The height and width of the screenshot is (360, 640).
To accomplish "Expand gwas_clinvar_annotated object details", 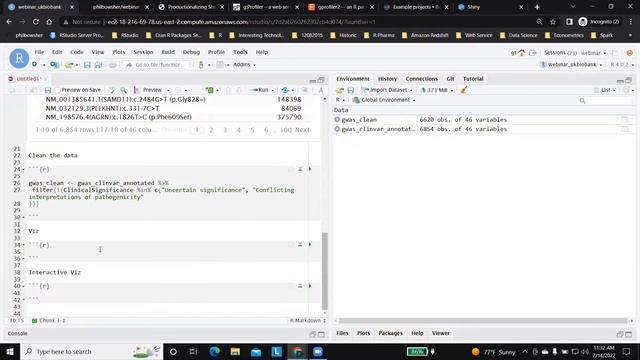I will (337, 129).
